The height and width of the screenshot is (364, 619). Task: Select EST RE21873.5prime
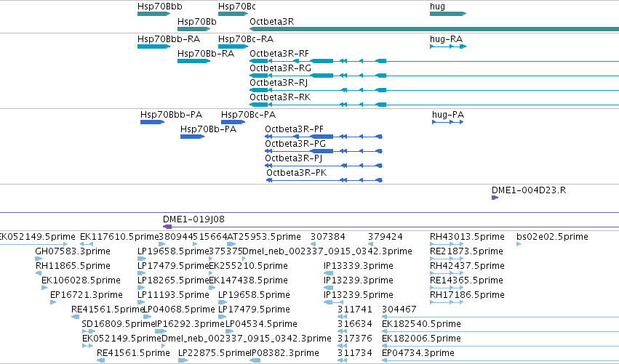click(x=447, y=259)
